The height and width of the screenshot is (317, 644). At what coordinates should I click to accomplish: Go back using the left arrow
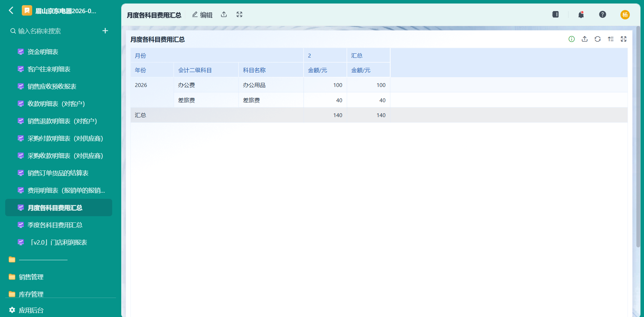11,10
